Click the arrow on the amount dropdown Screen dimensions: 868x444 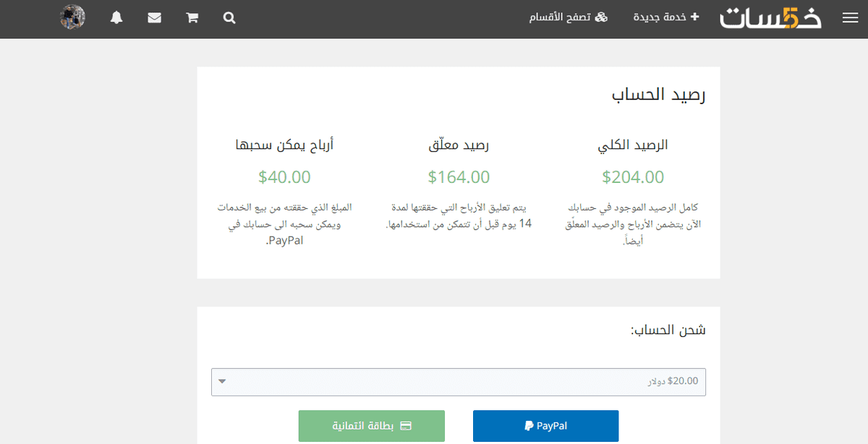[222, 382]
